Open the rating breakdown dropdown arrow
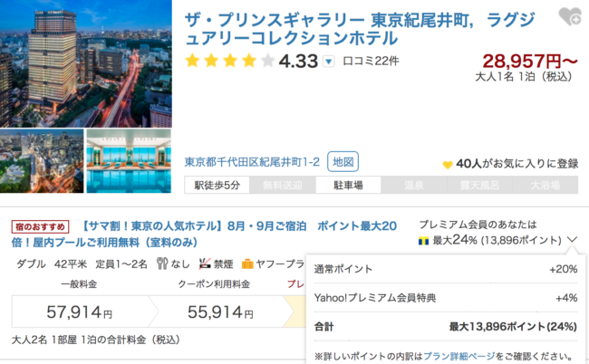Image resolution: width=589 pixels, height=364 pixels. coord(328,62)
